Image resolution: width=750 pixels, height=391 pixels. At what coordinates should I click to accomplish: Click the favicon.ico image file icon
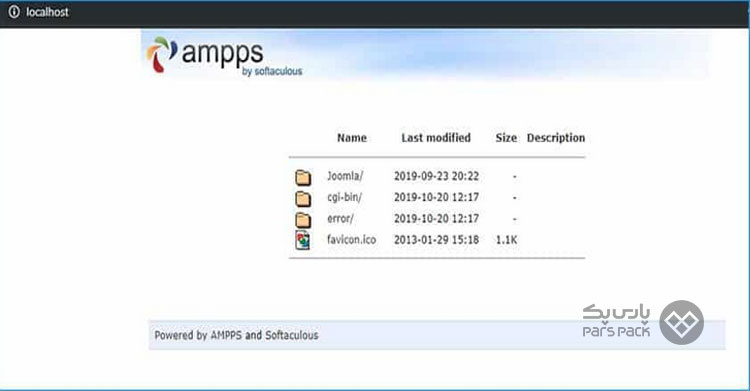[x=302, y=240]
